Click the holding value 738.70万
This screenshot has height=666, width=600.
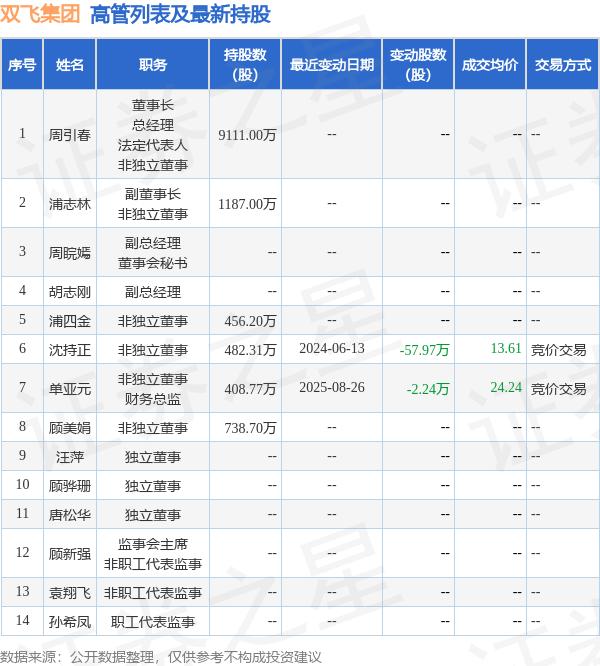click(251, 428)
